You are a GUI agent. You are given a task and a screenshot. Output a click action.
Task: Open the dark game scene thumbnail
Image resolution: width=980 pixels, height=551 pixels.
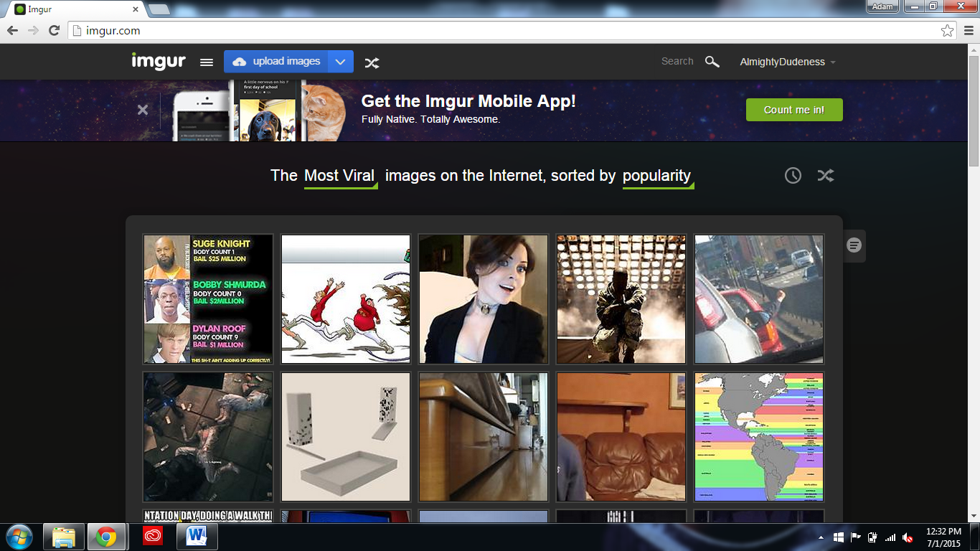click(208, 437)
